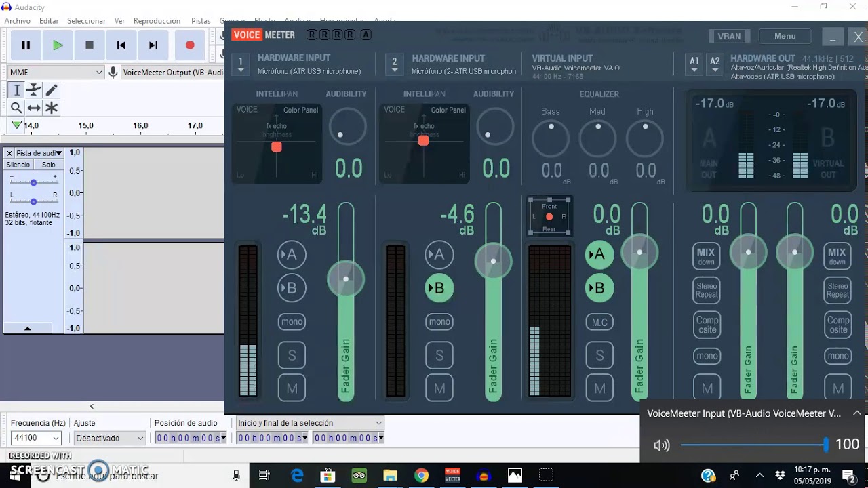Toggle A1 bus MIX down button
The height and width of the screenshot is (488, 868).
pyautogui.click(x=706, y=256)
